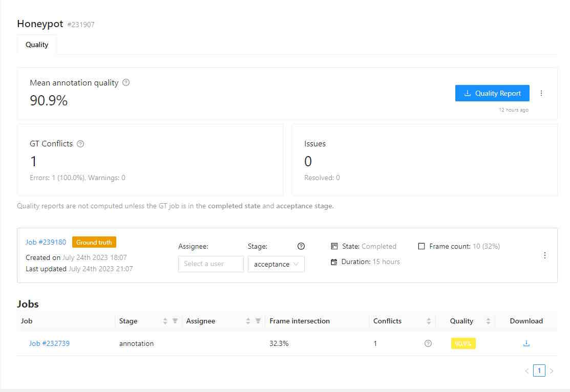Viewport: 570px width, 392px height.
Task: Select page 1 in pagination
Action: coord(539,371)
